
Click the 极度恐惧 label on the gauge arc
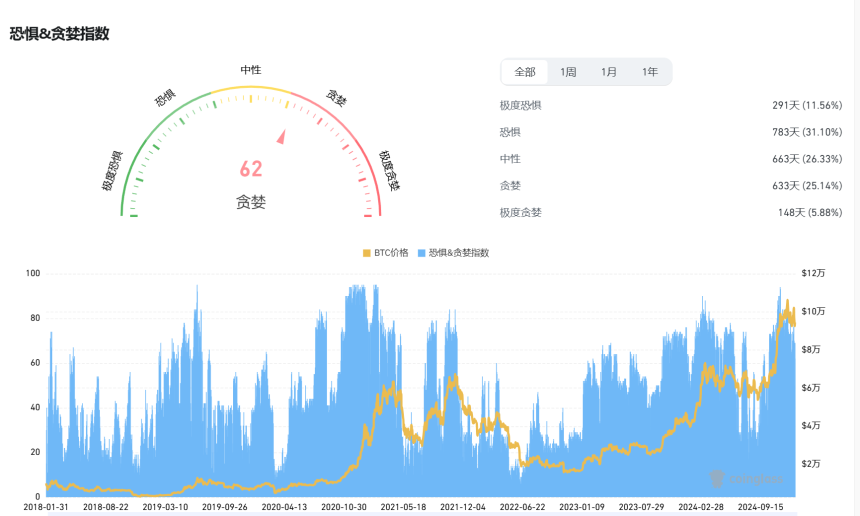(112, 171)
